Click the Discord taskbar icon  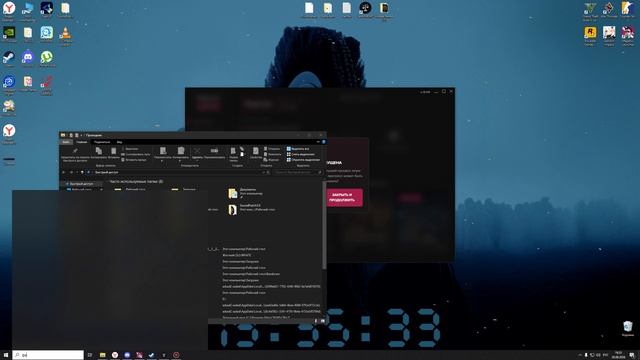pos(127,355)
